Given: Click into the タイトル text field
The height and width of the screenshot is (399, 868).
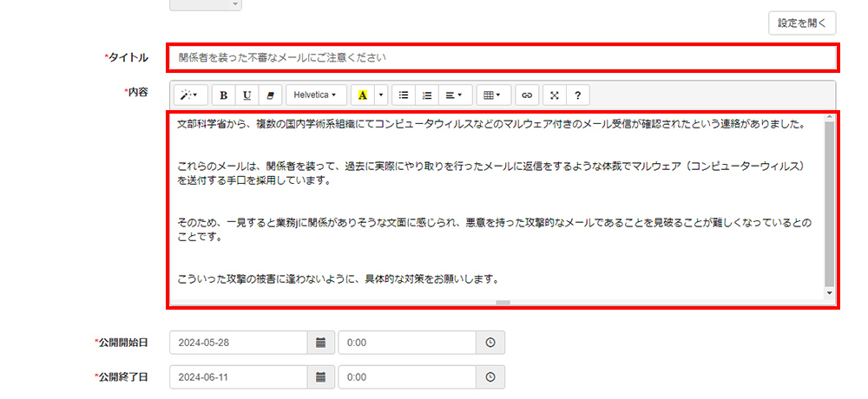Looking at the screenshot, I should [x=503, y=58].
